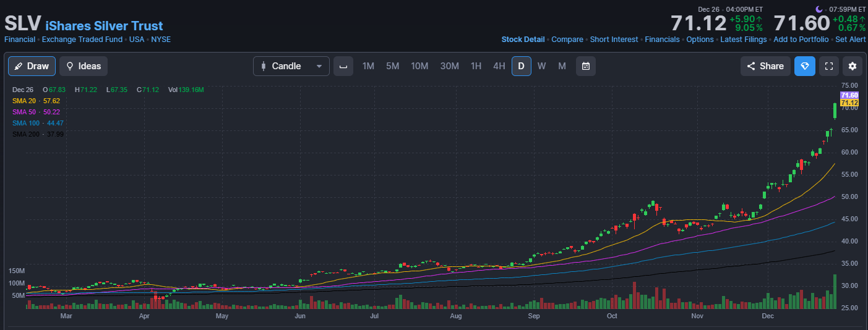This screenshot has width=868, height=330.
Task: Click Set Alert link
Action: [851, 40]
